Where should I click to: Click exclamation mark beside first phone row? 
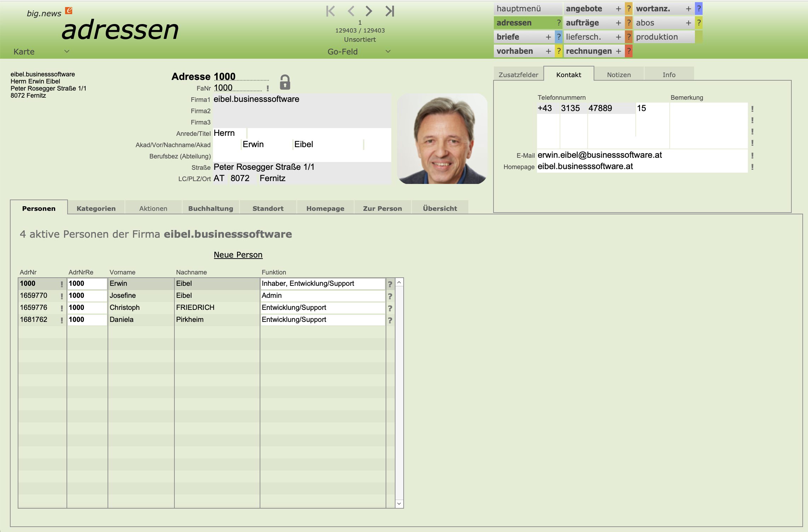tap(752, 109)
